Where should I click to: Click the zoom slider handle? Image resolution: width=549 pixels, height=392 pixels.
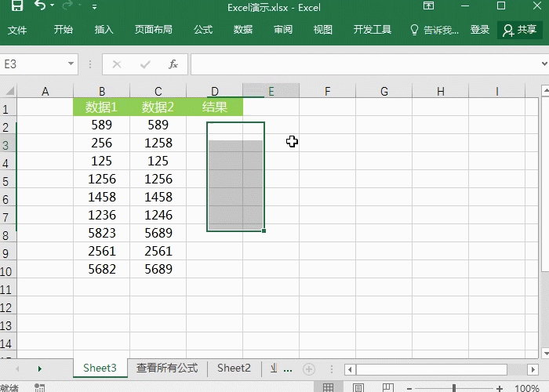454,388
